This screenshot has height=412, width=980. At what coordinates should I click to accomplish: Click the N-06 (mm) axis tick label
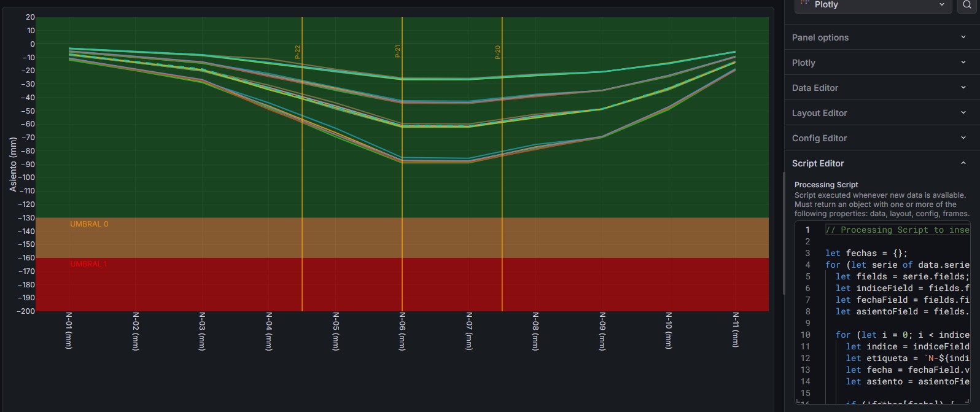click(x=403, y=331)
